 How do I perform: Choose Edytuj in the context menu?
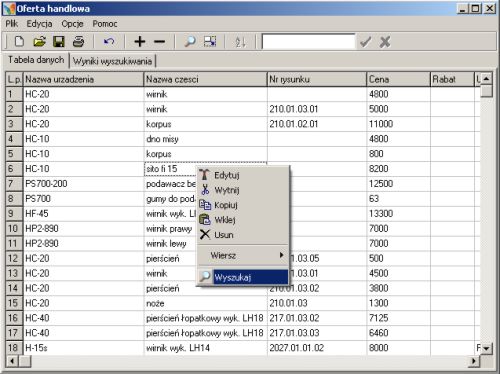(x=243, y=175)
